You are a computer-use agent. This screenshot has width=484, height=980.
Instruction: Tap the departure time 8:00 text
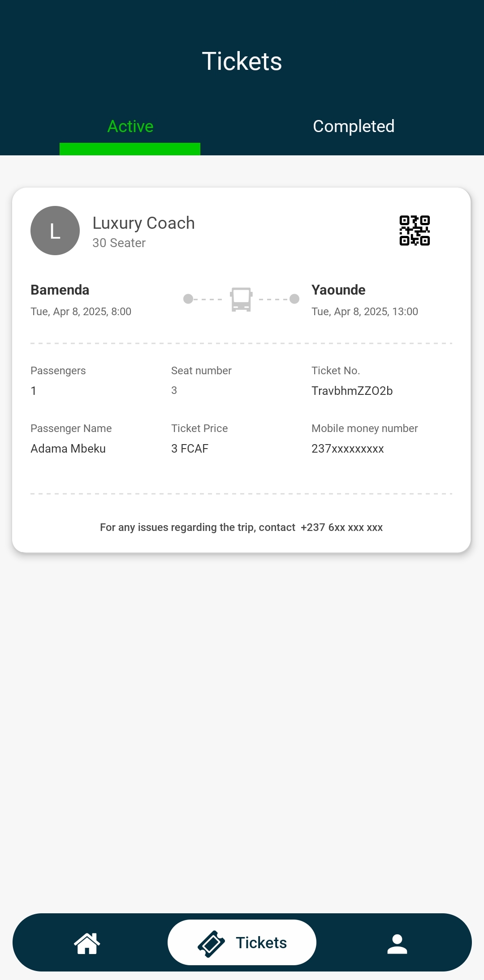pyautogui.click(x=121, y=312)
